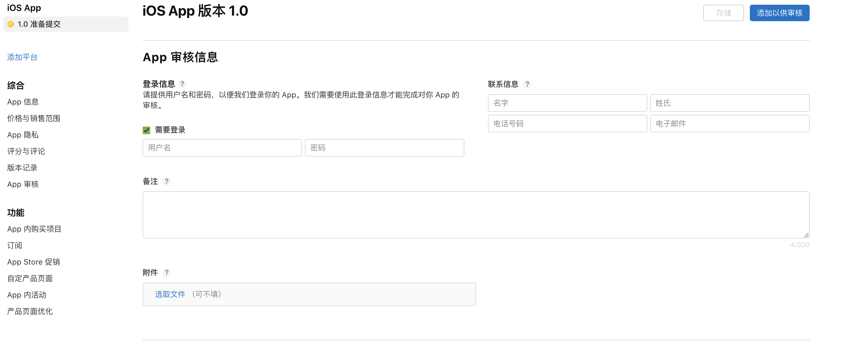Screen dimensions: 868x349
Task: Open App 审核 in sidebar
Action: (x=23, y=184)
